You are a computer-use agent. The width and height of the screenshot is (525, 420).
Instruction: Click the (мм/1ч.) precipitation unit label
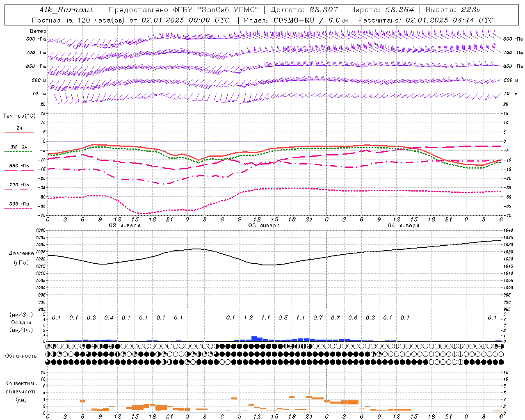[x=21, y=330]
